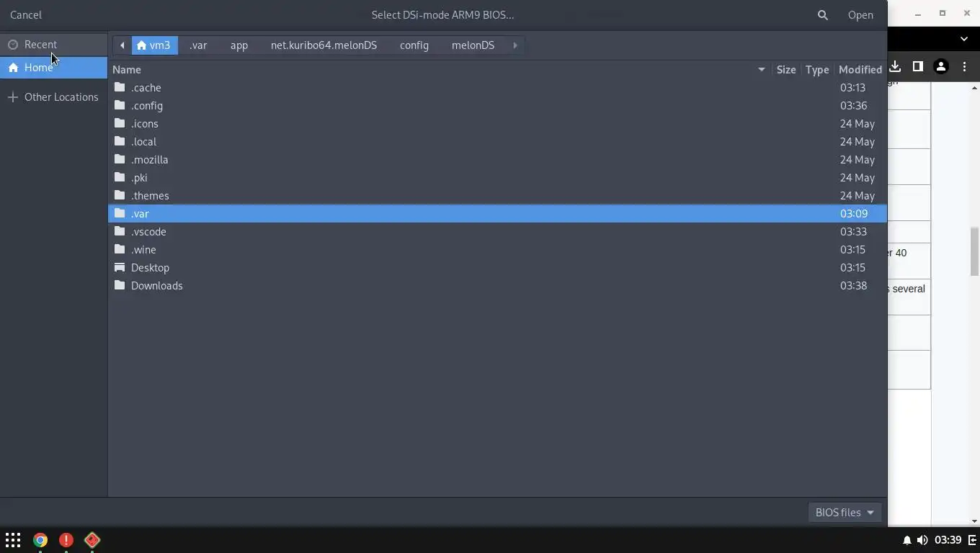Screen dimensions: 980x553
Task: Select the .icons folder icon
Action: pos(120,123)
